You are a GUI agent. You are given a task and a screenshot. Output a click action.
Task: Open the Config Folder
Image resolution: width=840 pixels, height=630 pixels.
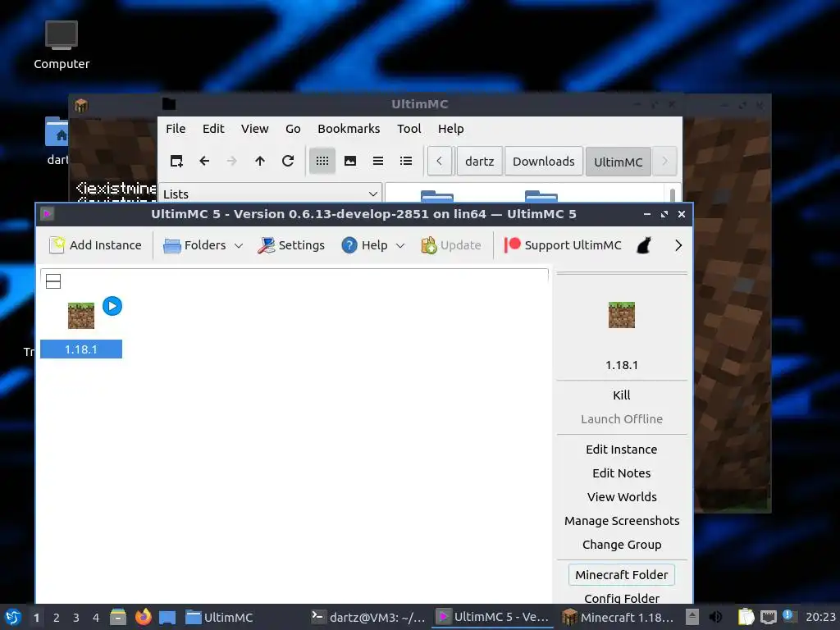[x=622, y=598]
